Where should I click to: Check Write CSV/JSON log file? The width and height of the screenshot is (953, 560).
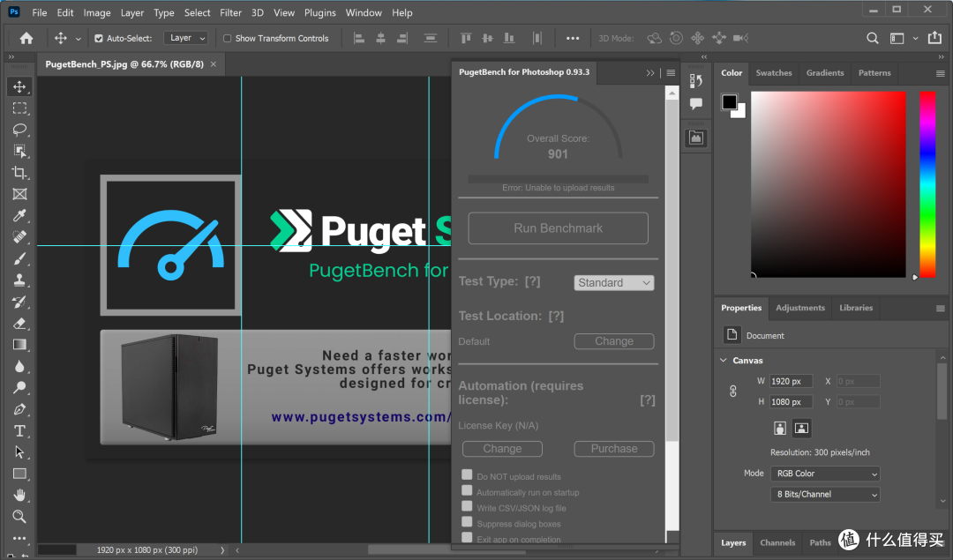coord(467,506)
